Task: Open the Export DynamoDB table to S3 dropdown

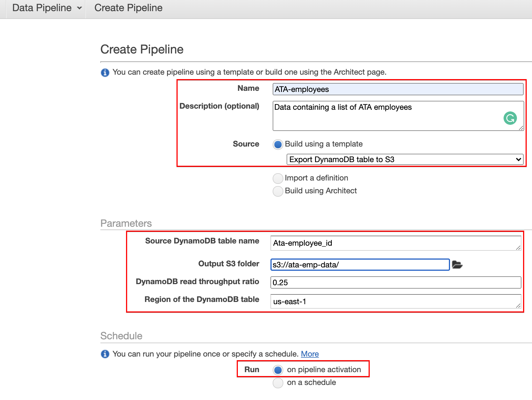Action: click(405, 159)
